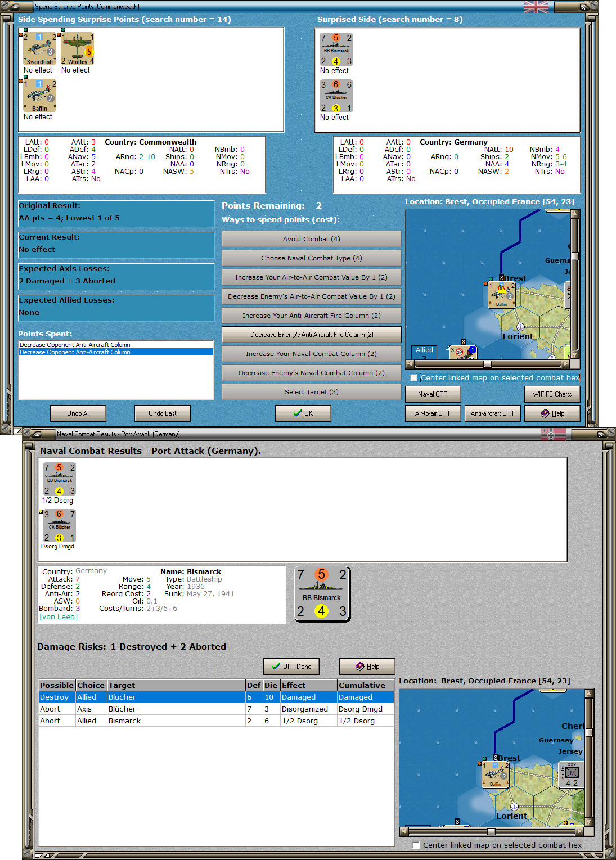The height and width of the screenshot is (860, 616).
Task: Click Decrease Enemy's Air-to-Air Combat Value By 1
Action: point(311,296)
